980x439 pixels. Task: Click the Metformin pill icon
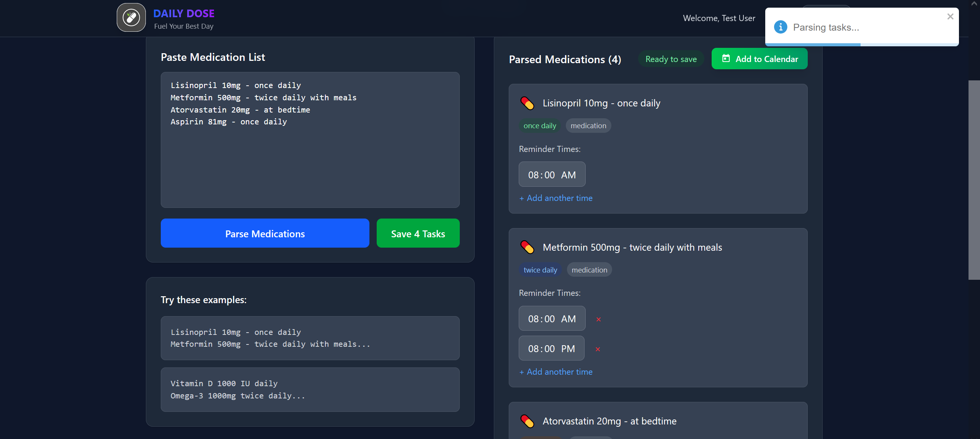coord(527,248)
